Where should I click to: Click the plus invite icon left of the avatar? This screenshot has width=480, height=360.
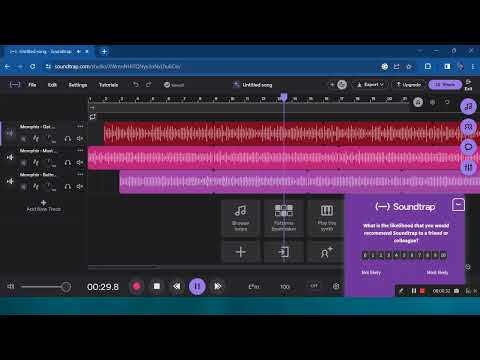pyautogui.click(x=332, y=85)
